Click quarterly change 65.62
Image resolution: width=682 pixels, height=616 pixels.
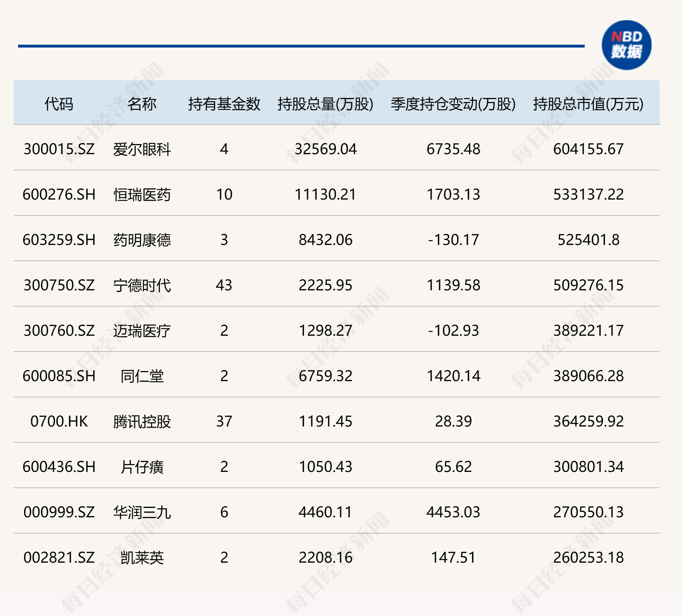453,467
